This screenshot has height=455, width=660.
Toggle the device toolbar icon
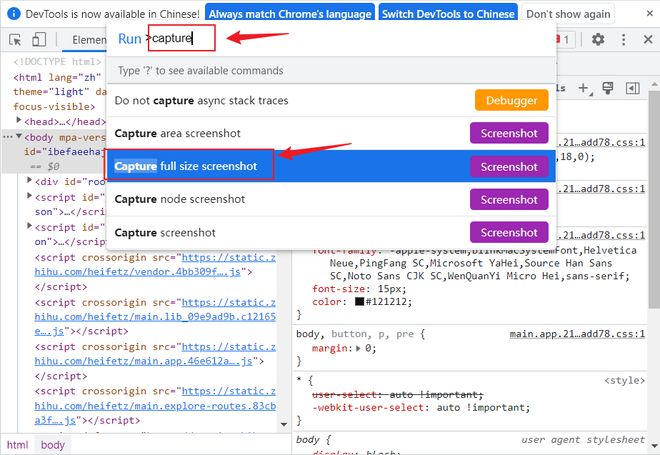39,40
